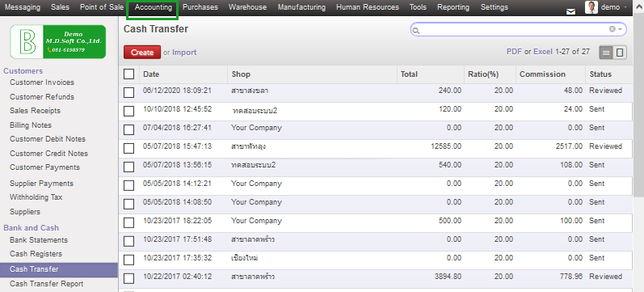Screen dimensions: 644x292
Task: Click the 12585.00 total cell
Action: pos(445,146)
